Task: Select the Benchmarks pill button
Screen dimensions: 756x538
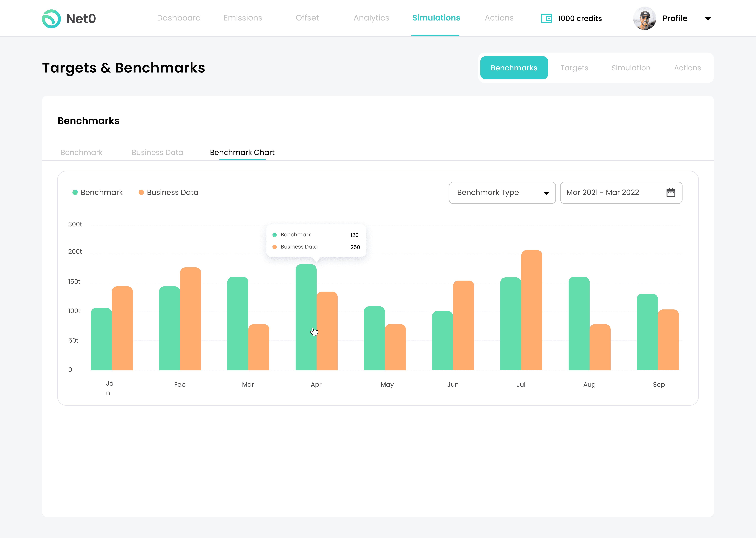Action: 514,68
